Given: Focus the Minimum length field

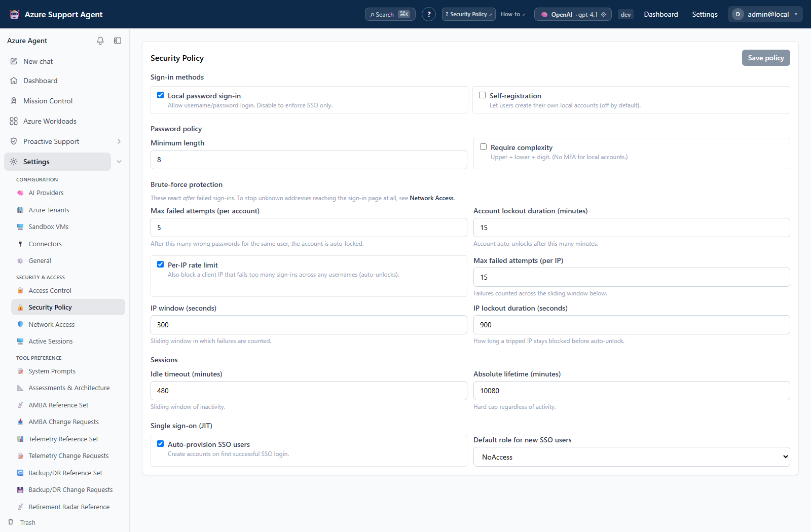Looking at the screenshot, I should pyautogui.click(x=309, y=160).
